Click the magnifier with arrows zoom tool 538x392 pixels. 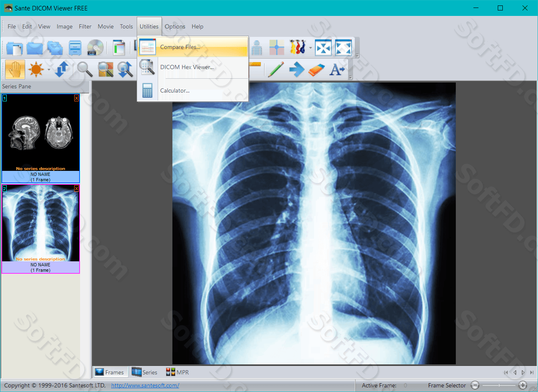click(125, 69)
